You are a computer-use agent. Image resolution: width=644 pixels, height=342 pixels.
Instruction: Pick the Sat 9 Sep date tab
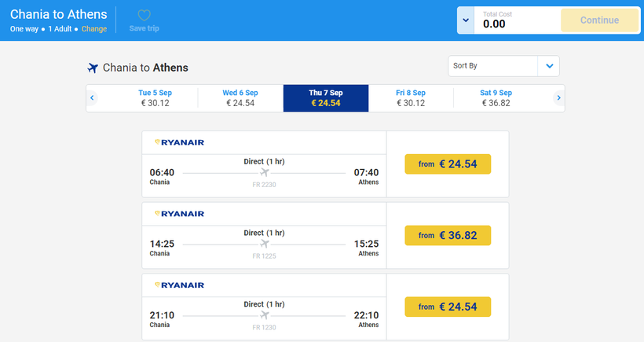[496, 98]
